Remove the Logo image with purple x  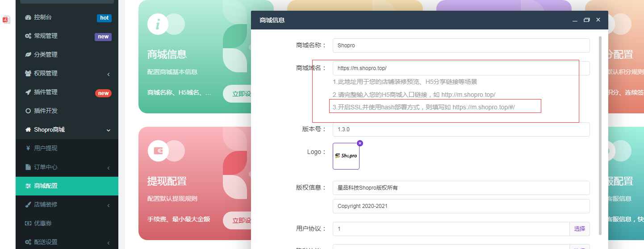pyautogui.click(x=360, y=143)
